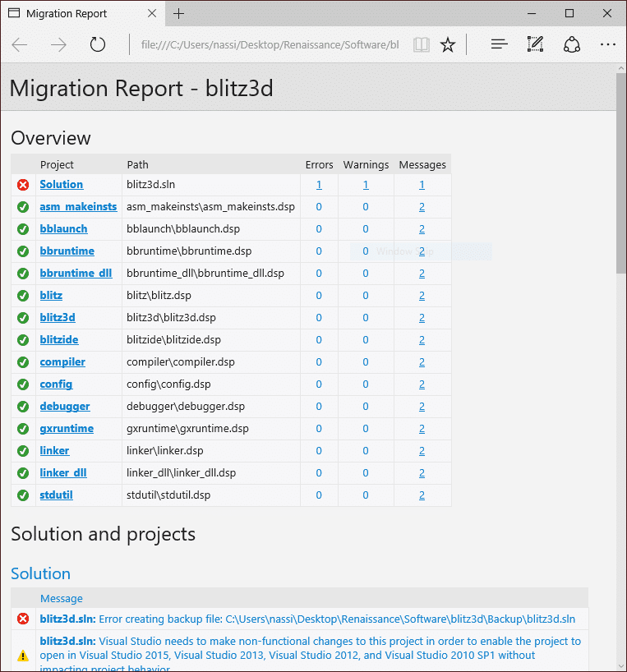Click Messages count 2 in stdutil row

point(422,495)
